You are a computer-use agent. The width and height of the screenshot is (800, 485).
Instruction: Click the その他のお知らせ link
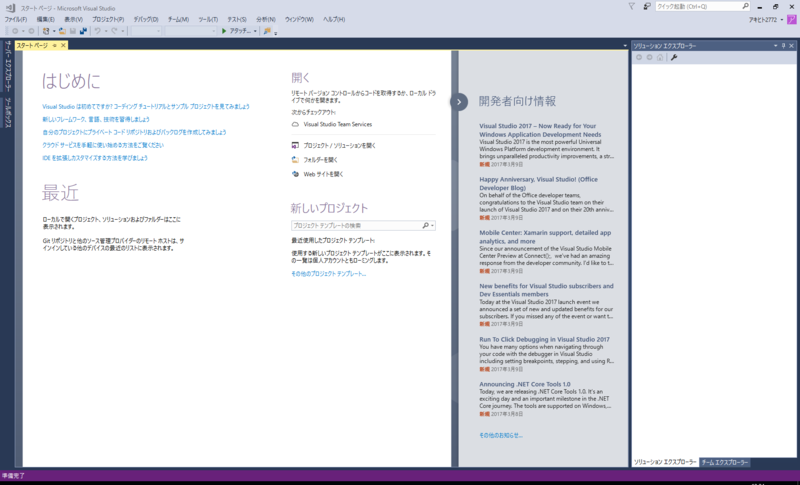[x=501, y=436]
